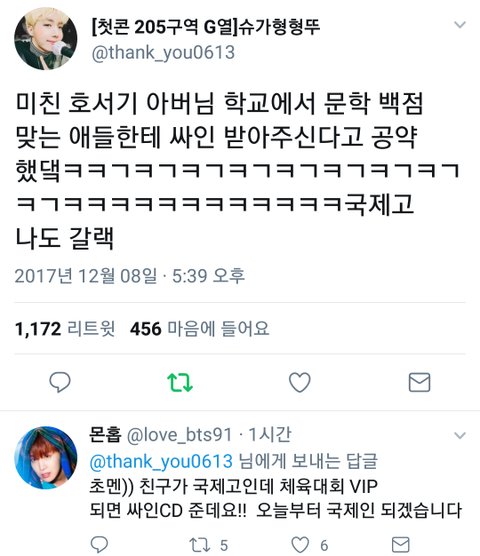Expand the chevron menu on main tweet
The width and height of the screenshot is (480, 556).
pos(460,25)
